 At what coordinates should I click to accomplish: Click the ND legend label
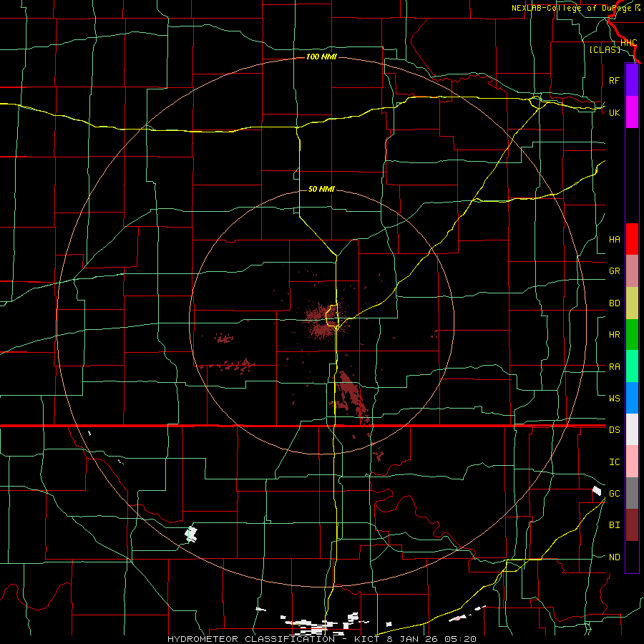614,557
